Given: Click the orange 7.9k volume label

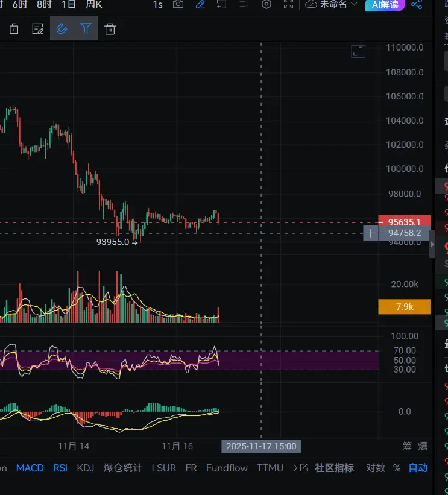Looking at the screenshot, I should (404, 307).
